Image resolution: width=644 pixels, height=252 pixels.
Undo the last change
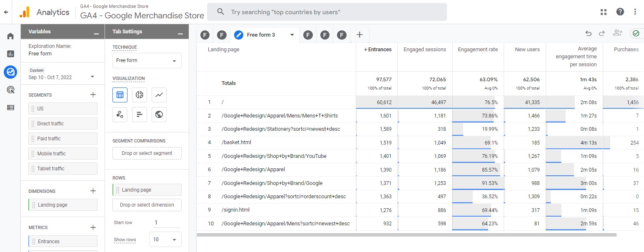pos(588,33)
